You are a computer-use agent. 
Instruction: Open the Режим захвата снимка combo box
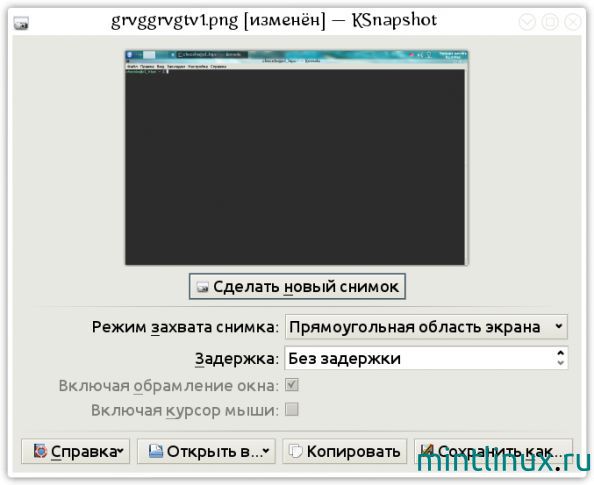pos(426,327)
